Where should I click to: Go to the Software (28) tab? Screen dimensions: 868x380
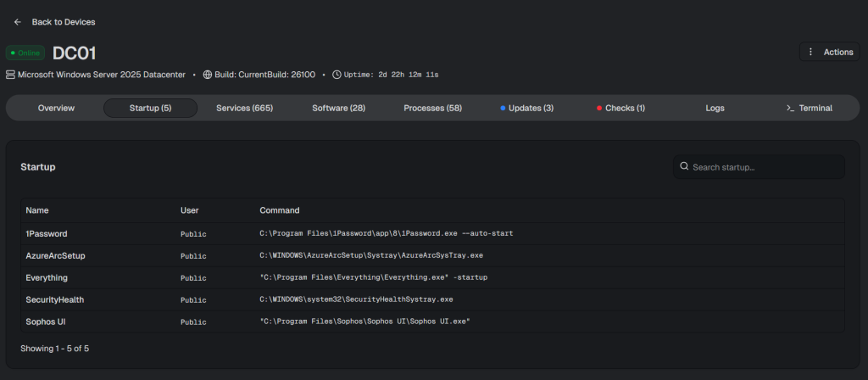338,108
